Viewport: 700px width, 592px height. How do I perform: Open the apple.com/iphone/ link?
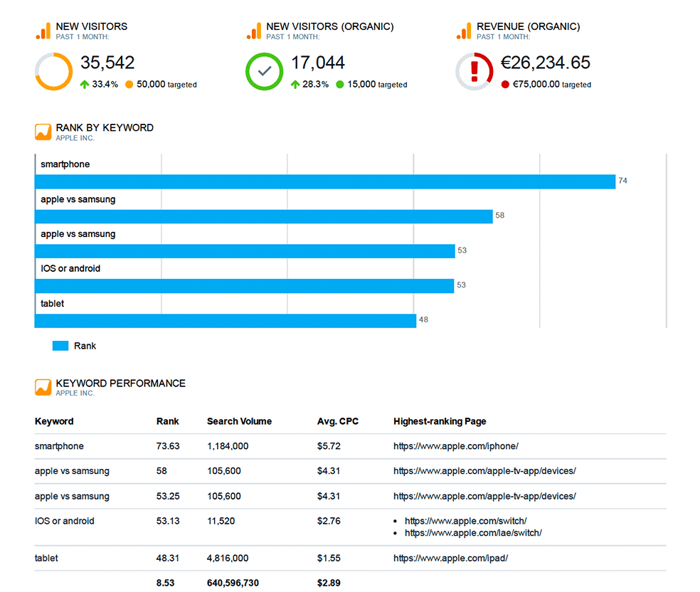click(x=456, y=446)
